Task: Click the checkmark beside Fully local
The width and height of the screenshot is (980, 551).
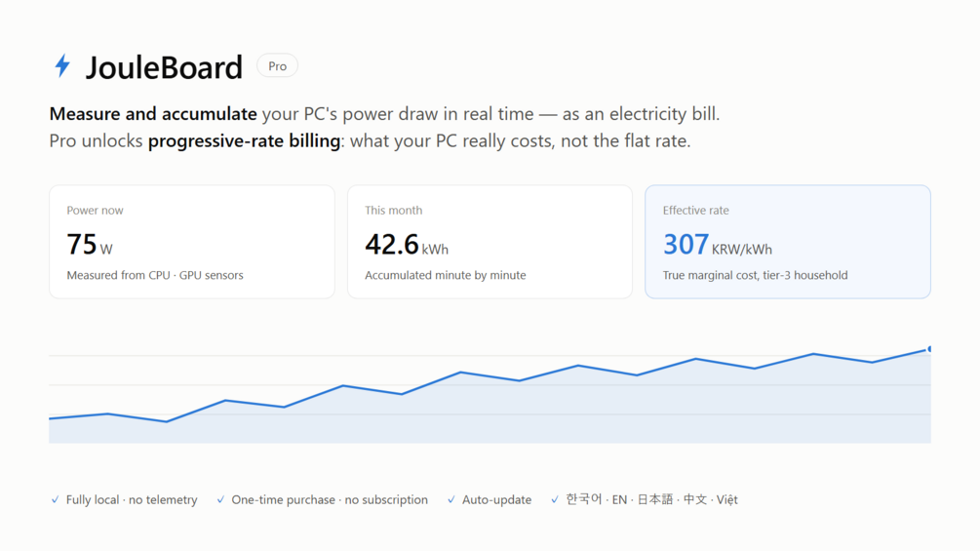Action: pos(55,499)
